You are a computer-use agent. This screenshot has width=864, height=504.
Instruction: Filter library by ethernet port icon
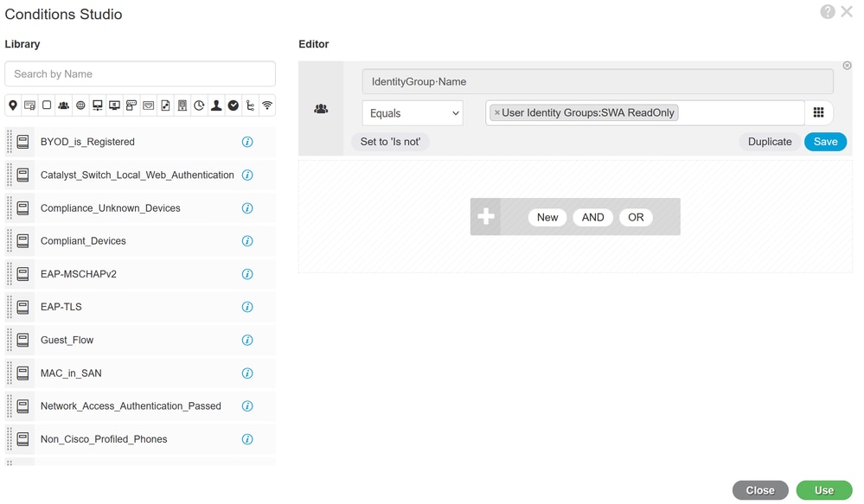pyautogui.click(x=148, y=105)
